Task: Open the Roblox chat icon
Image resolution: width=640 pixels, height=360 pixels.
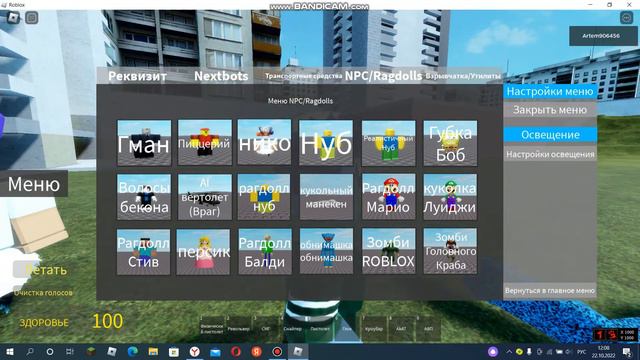Action: pos(32,18)
